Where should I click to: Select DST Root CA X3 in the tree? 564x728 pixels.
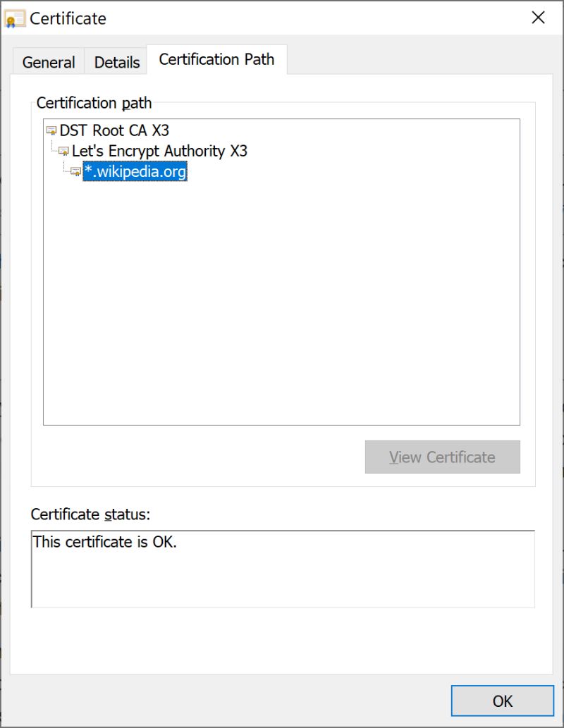pos(114,130)
